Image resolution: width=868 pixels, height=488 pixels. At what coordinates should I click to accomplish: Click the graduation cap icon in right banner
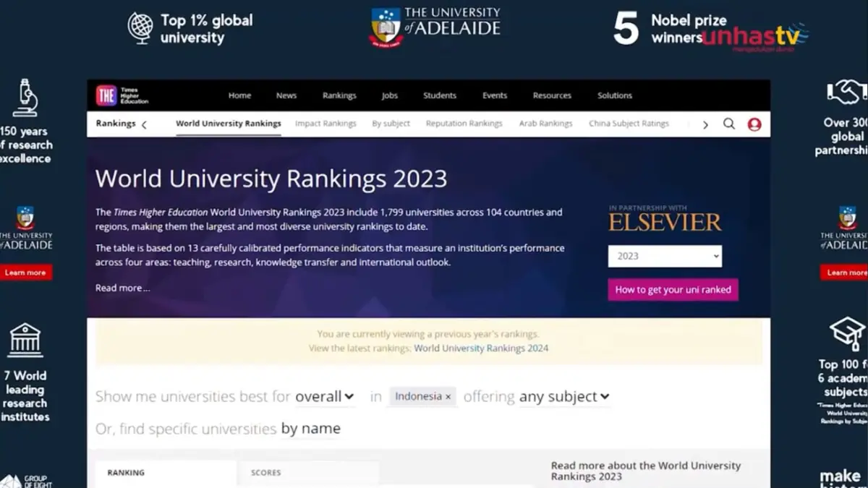click(x=847, y=334)
